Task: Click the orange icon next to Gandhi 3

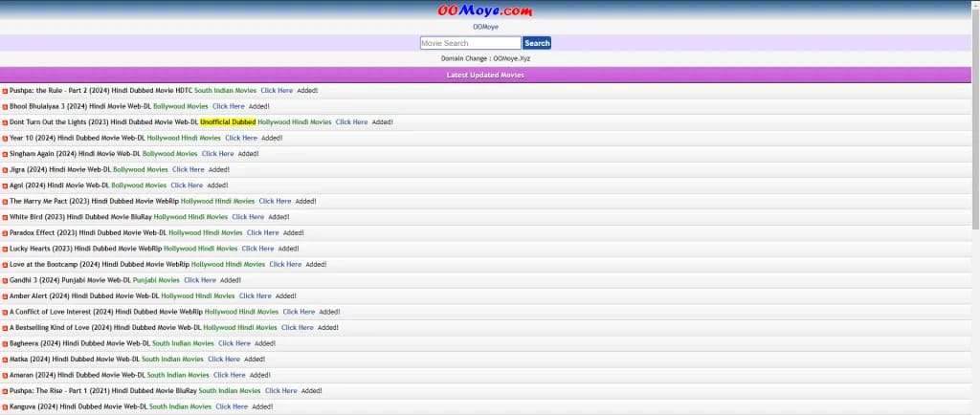Action: point(5,280)
